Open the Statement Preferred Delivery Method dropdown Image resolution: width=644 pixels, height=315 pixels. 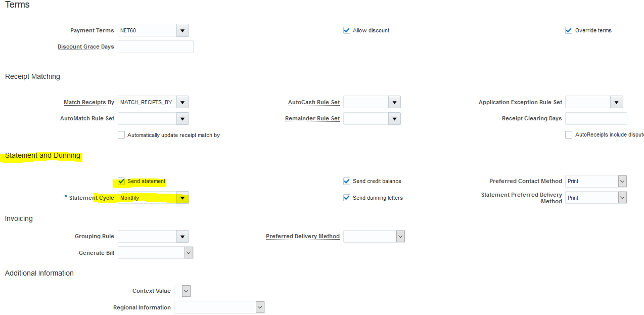[622, 197]
